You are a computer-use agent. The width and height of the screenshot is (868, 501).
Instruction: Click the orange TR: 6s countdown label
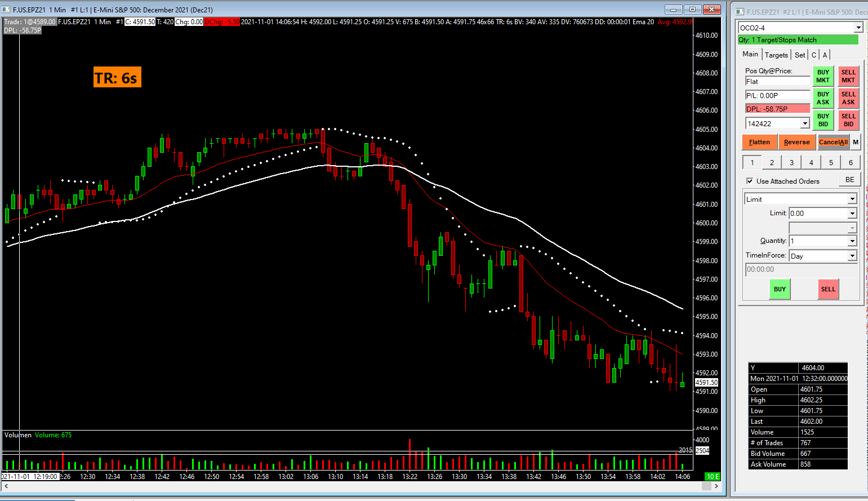click(117, 78)
